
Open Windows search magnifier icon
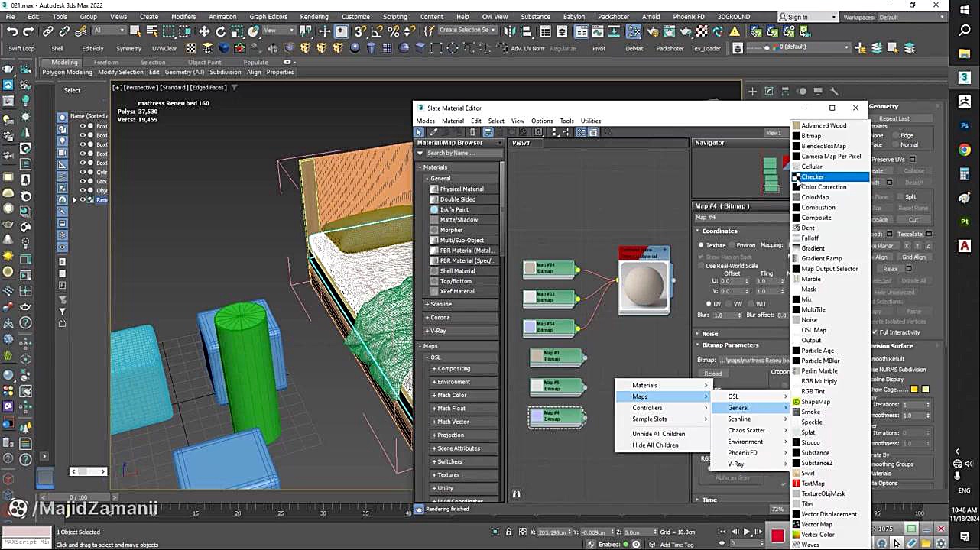click(965, 31)
